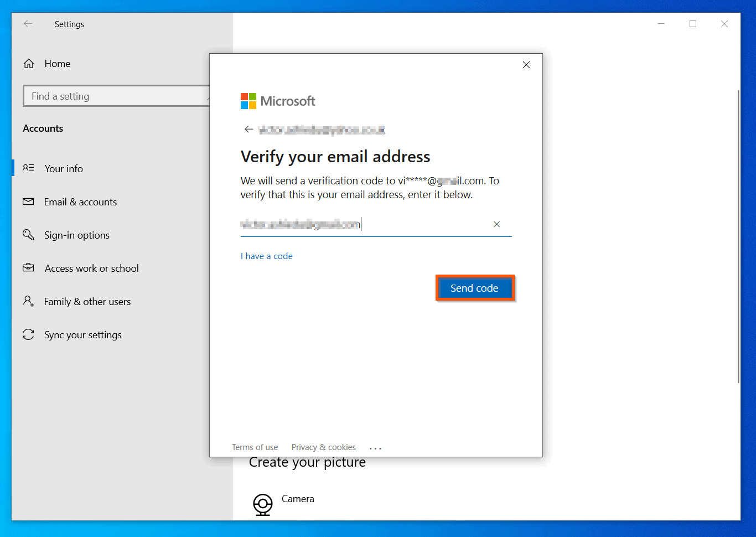Open Sync your settings
This screenshot has height=537, width=756.
83,335
